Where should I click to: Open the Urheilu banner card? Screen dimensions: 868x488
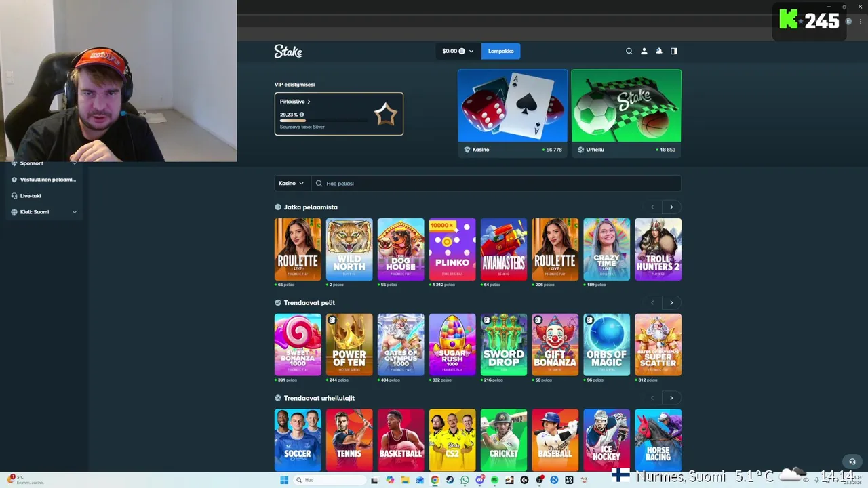(x=626, y=113)
